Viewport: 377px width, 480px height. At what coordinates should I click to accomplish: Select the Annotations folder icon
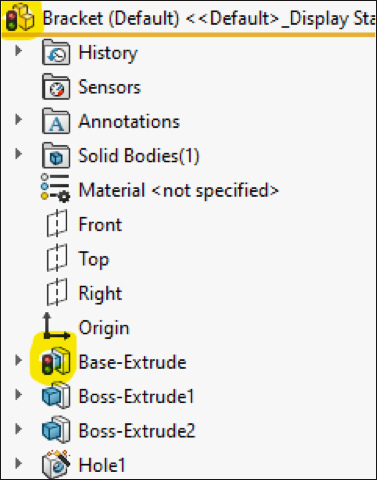pos(56,121)
